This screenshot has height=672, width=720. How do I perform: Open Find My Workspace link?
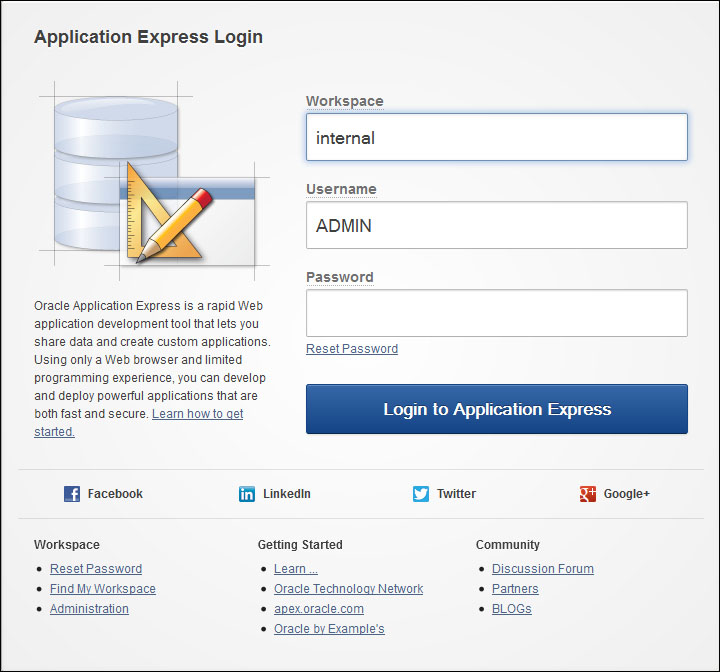click(103, 589)
